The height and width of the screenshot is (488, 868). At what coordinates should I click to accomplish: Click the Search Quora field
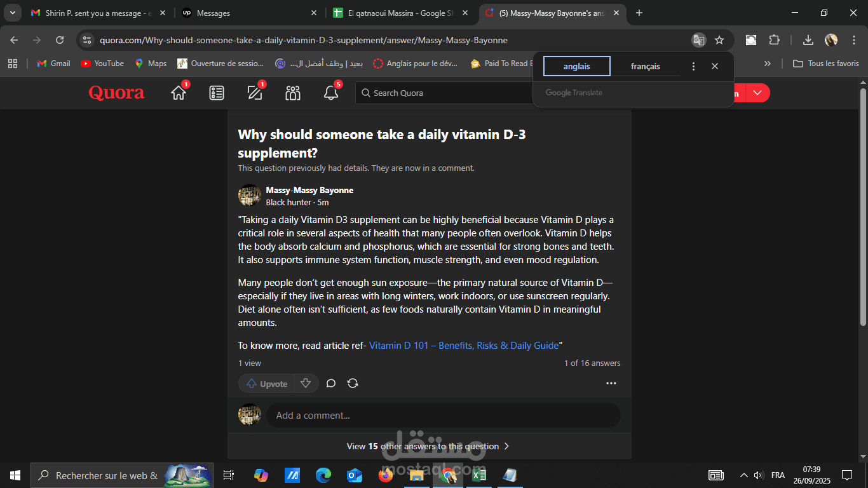coord(445,93)
